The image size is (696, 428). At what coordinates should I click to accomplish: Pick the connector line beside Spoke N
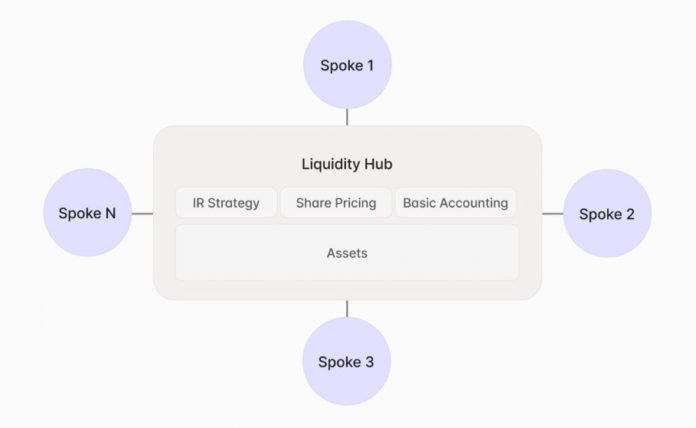click(x=142, y=213)
